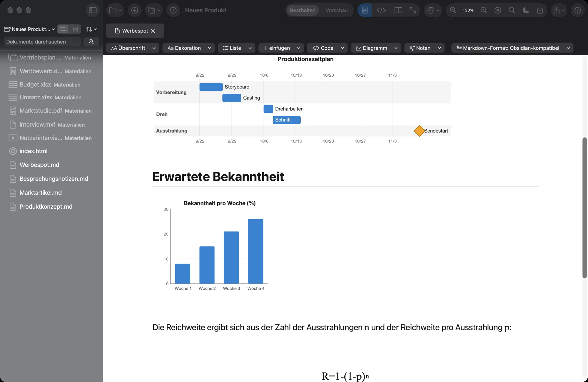
Task: Open the sort order arrows menu
Action: tap(91, 29)
